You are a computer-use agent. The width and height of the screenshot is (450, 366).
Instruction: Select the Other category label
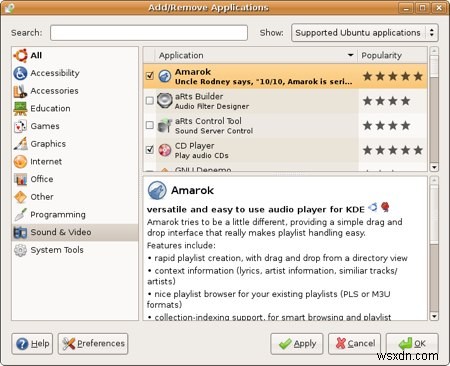coord(42,197)
